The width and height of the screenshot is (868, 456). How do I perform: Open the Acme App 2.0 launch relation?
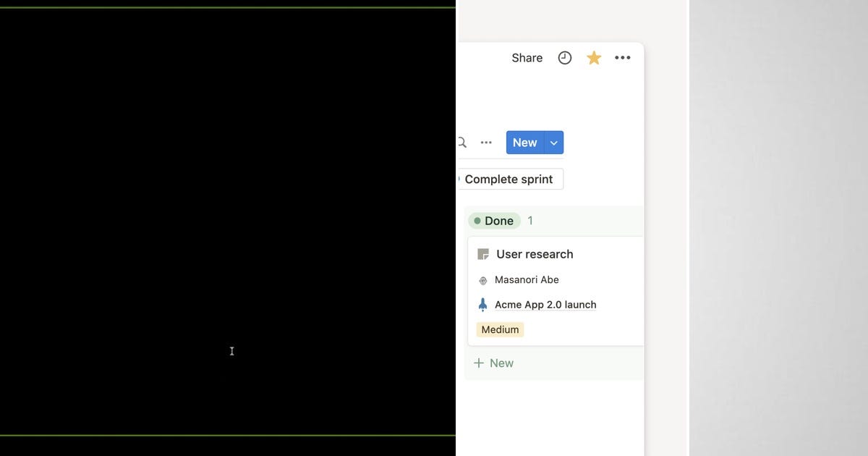pos(545,304)
